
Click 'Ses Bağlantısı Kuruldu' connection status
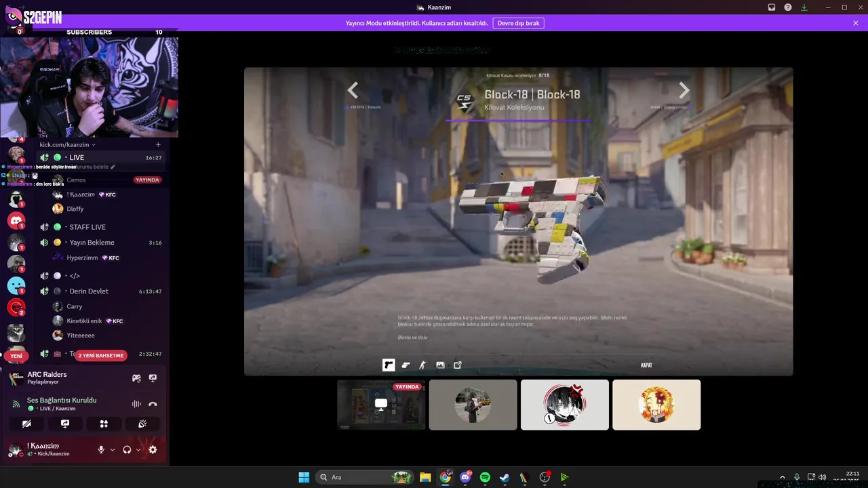tap(62, 400)
